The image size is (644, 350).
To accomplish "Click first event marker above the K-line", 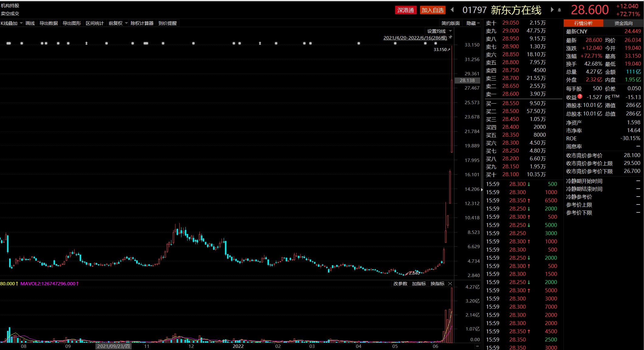I will click(9, 43).
